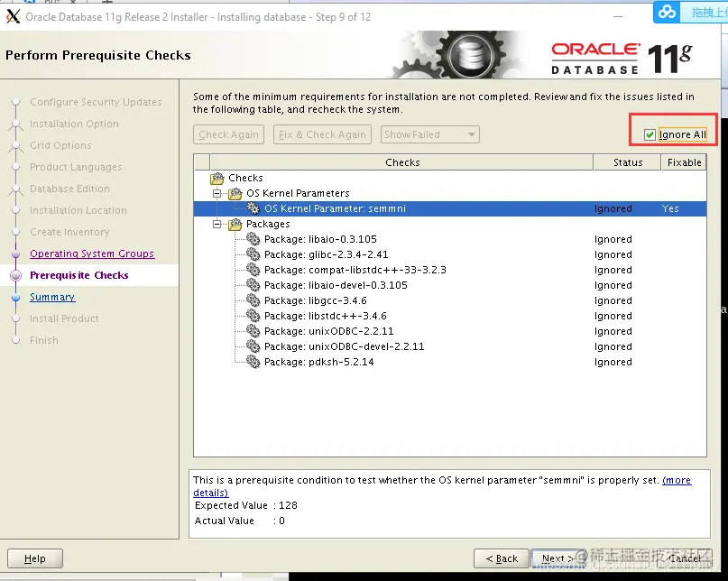Click the OS Kernel Parameters folder icon
The image size is (728, 581).
tap(235, 193)
